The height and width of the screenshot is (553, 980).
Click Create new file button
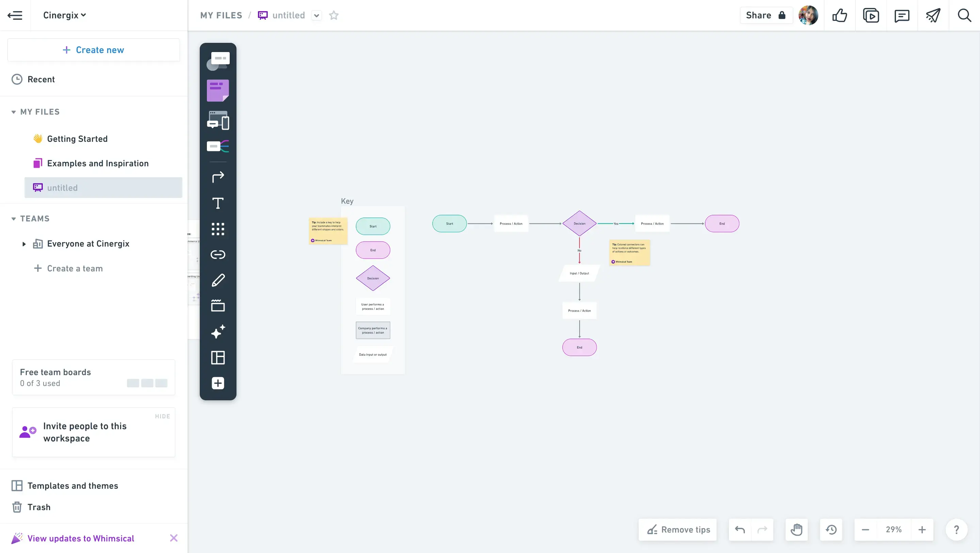click(94, 50)
